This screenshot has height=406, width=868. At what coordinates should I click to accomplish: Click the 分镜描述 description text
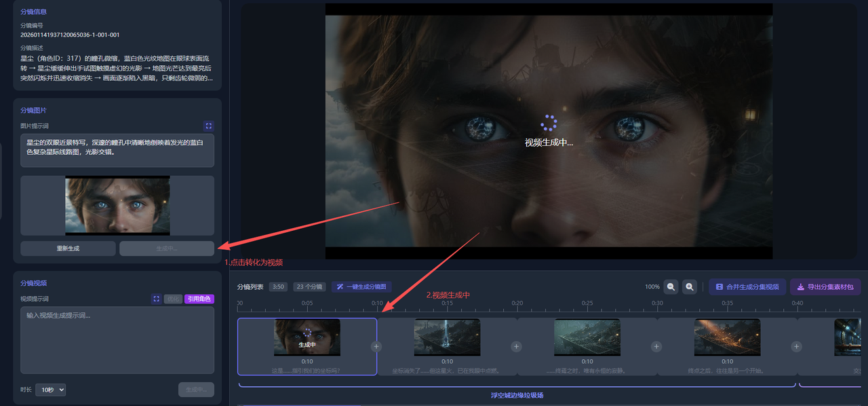click(116, 68)
